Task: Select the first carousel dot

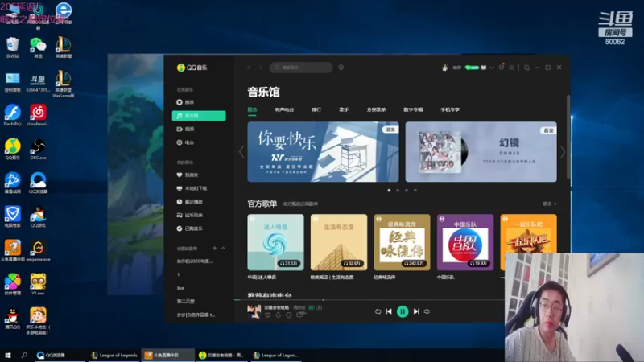Action: (x=389, y=191)
